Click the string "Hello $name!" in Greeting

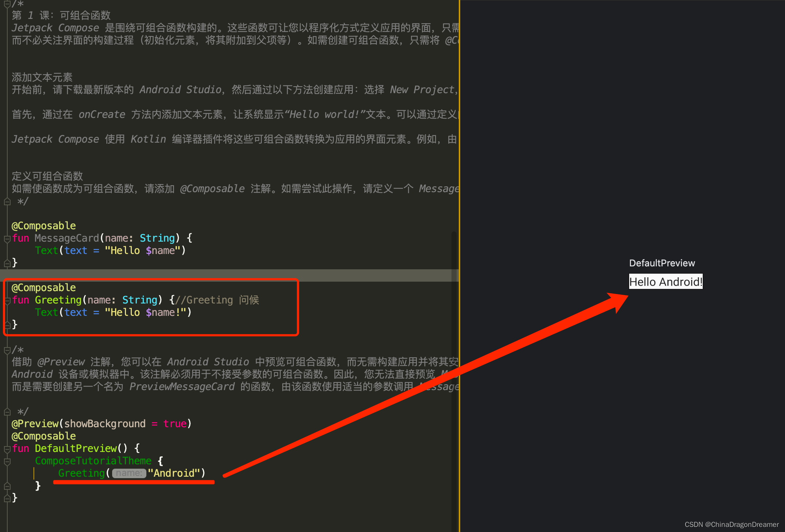146,313
